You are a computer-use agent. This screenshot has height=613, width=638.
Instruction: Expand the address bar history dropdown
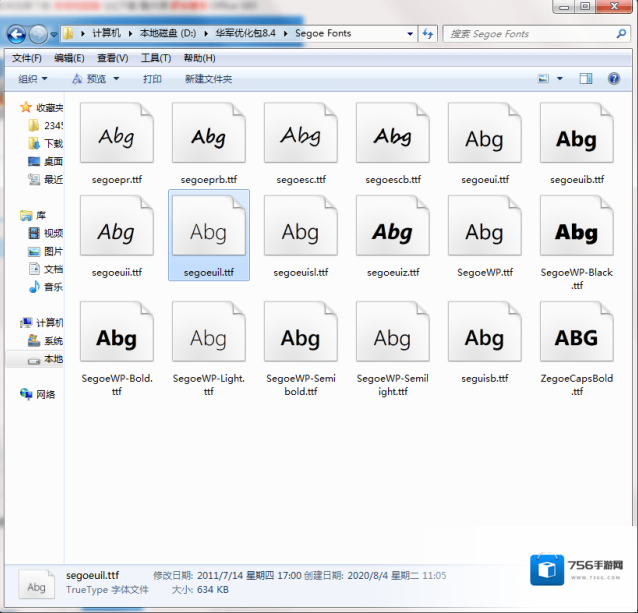410,33
